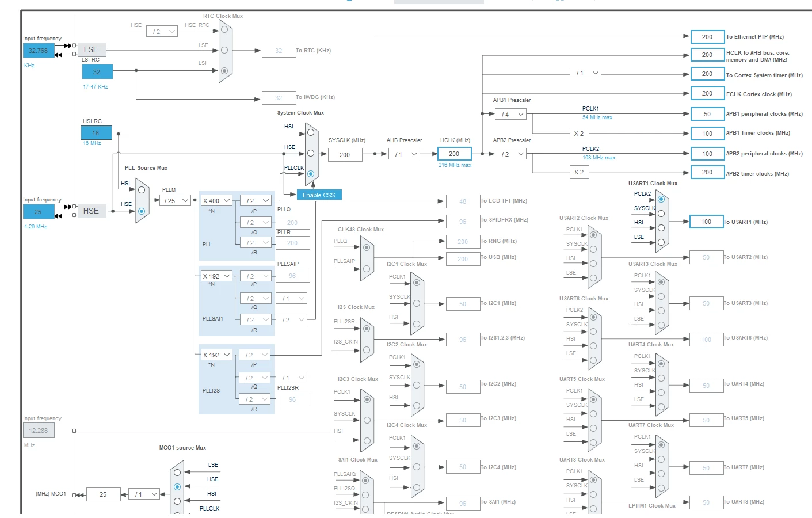Open the AHB Prescaler dropdown

(x=404, y=154)
